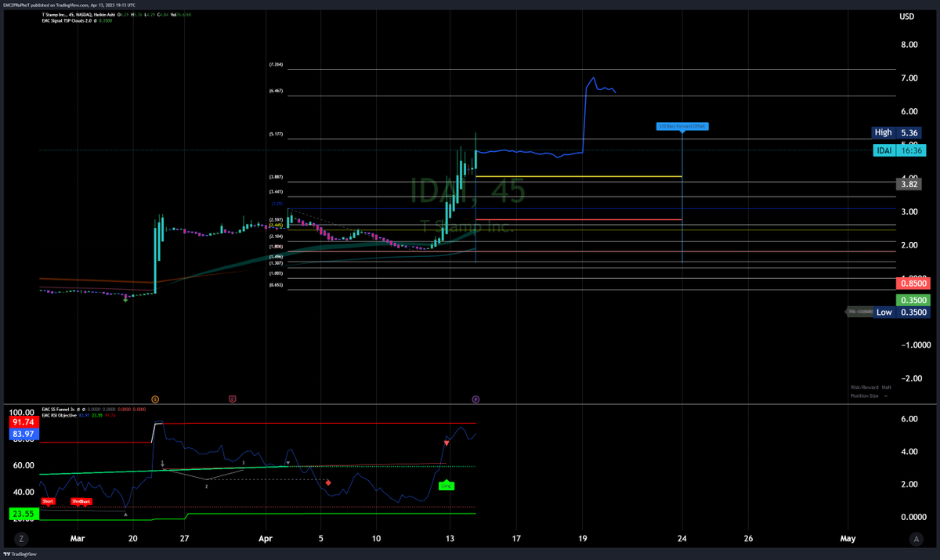Expand the Z avatar circle at bottom left
940x560 pixels.
click(x=21, y=539)
